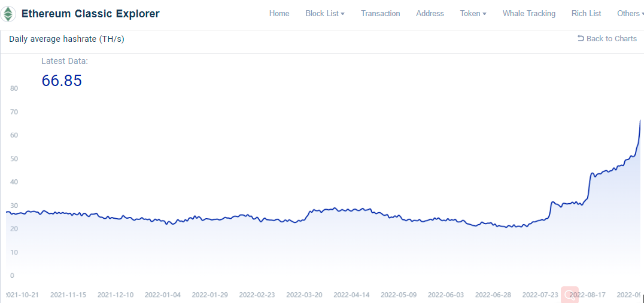The width and height of the screenshot is (644, 303).
Task: Expand the Block List dropdown menu
Action: pyautogui.click(x=325, y=13)
